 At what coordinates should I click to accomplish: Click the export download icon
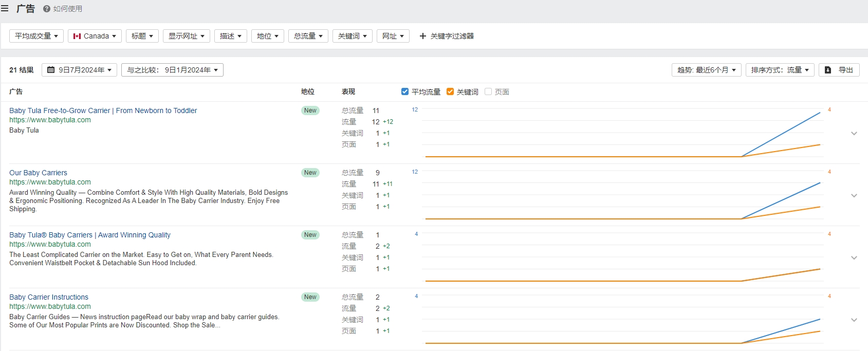pyautogui.click(x=828, y=70)
